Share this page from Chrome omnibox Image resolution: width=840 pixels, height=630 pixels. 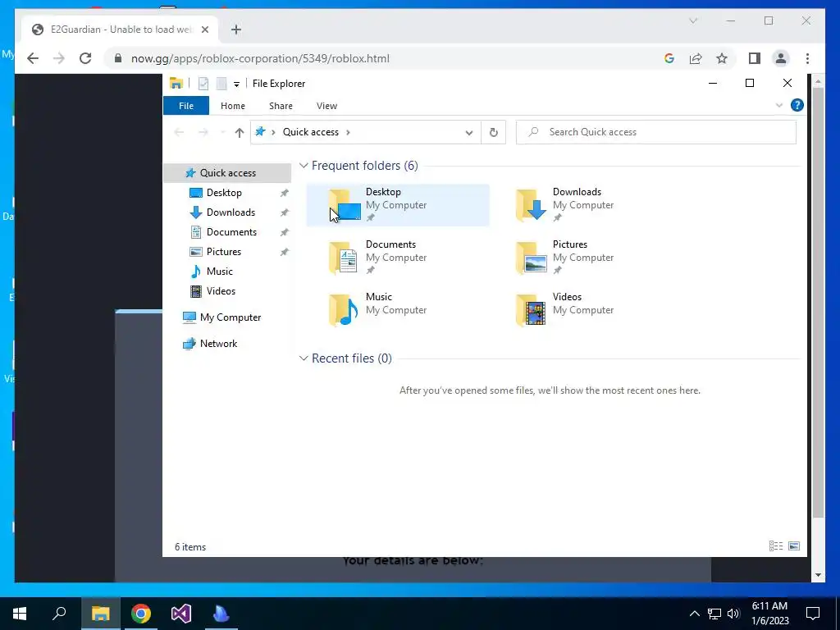[696, 58]
